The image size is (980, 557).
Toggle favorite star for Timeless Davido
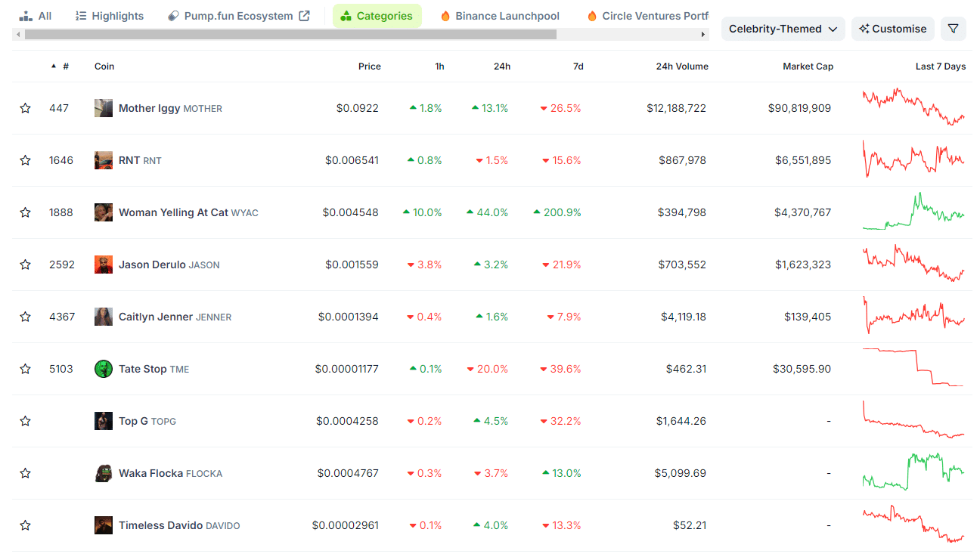25,525
